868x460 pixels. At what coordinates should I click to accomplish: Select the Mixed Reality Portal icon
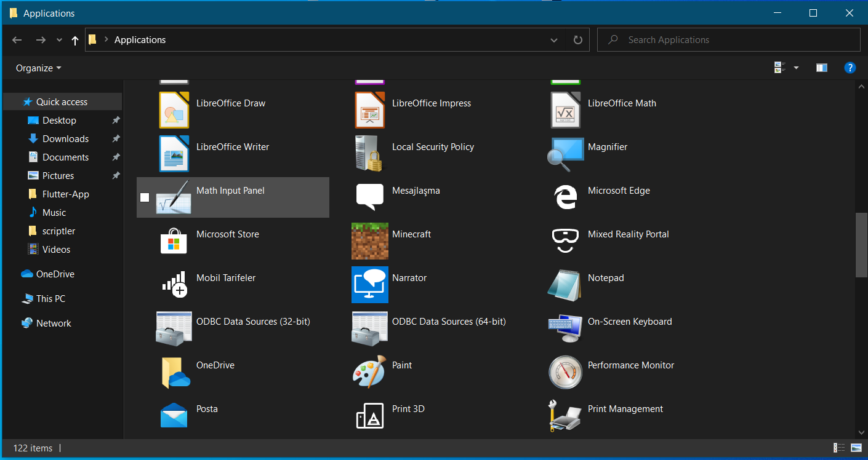pos(566,241)
